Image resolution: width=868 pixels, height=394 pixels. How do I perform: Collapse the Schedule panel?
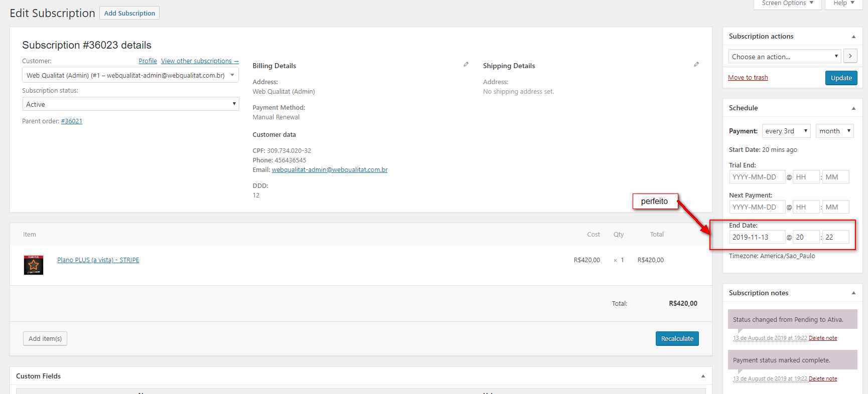[853, 108]
